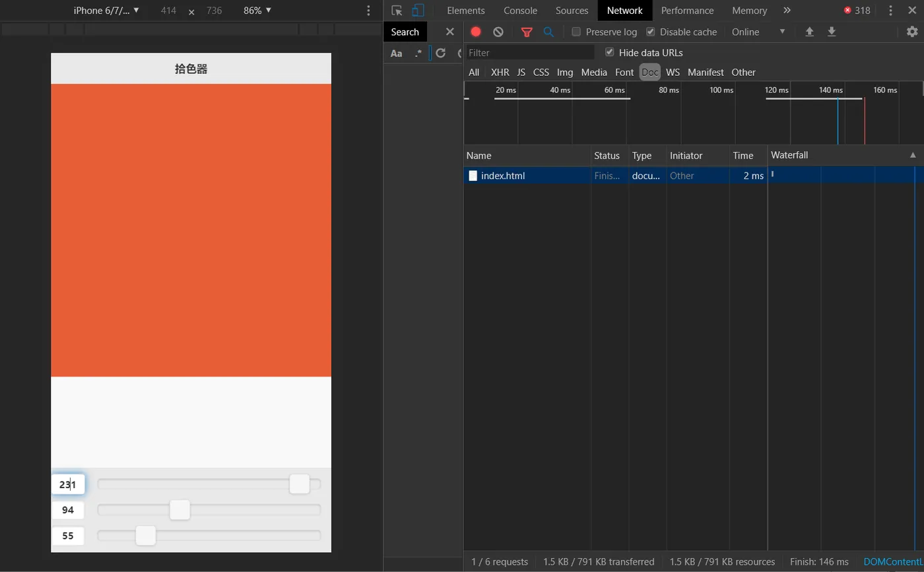Show All request types
Screen dimensions: 924x572
point(474,72)
